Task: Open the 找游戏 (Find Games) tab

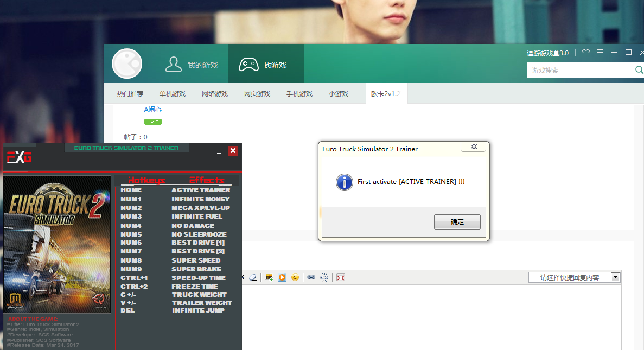Action: point(266,64)
